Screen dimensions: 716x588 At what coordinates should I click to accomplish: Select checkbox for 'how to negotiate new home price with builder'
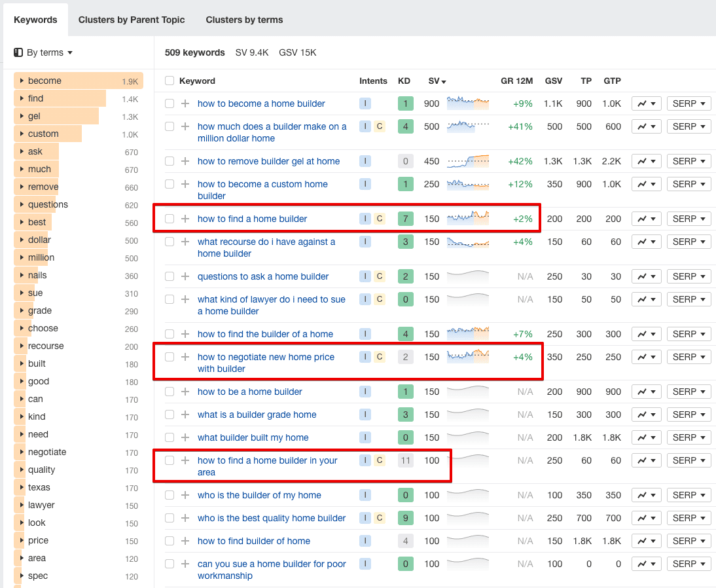(170, 357)
